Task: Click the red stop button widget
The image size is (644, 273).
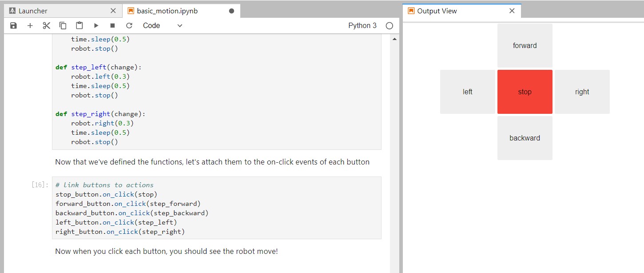Action: 525,92
